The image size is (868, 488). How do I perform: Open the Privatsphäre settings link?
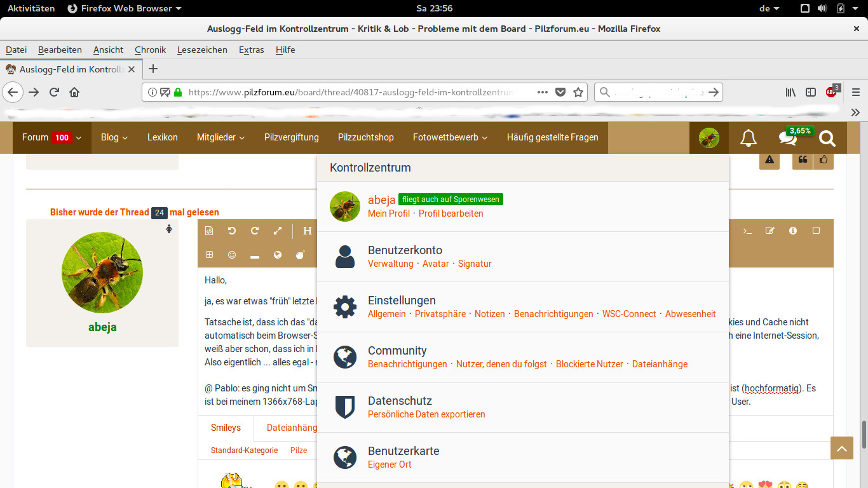click(440, 314)
